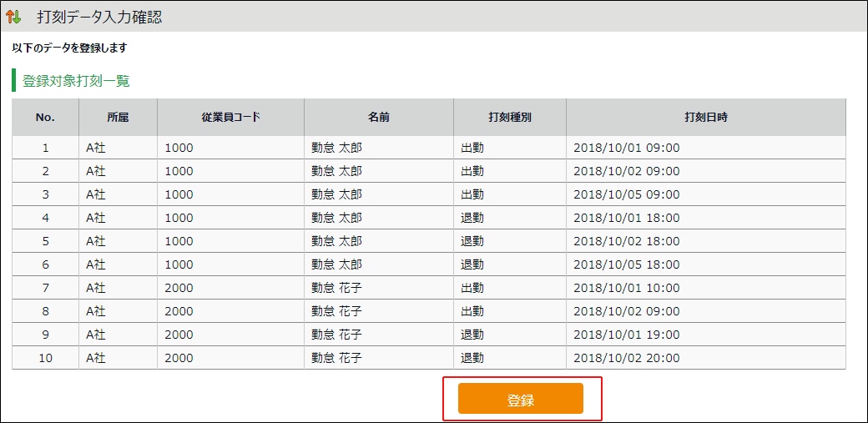Screen dimensions: 868x423
Task: Select the 退勤 cell in row 4
Action: tap(472, 218)
